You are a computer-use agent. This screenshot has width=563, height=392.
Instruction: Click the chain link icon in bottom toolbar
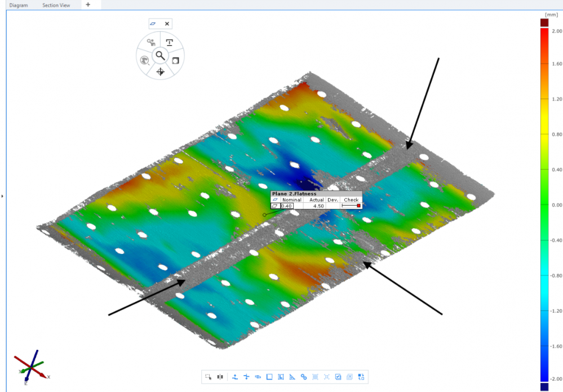[304, 377]
